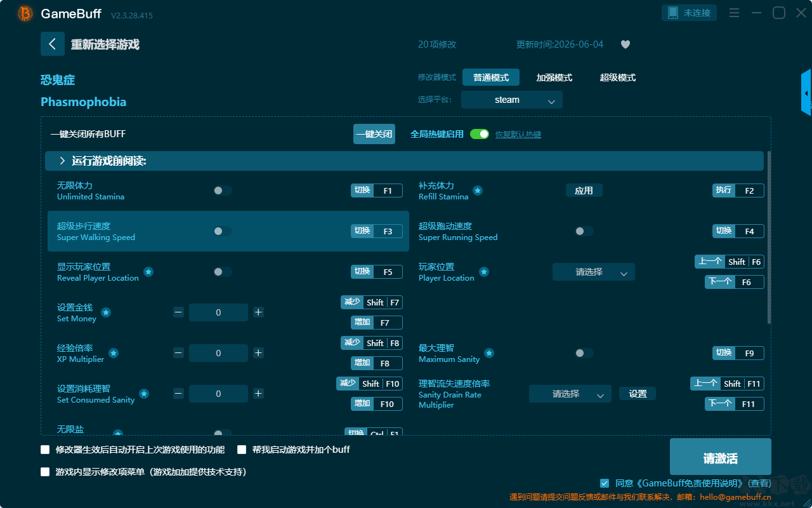Increase Set Money with plus button
This screenshot has height=508, width=812.
[258, 312]
